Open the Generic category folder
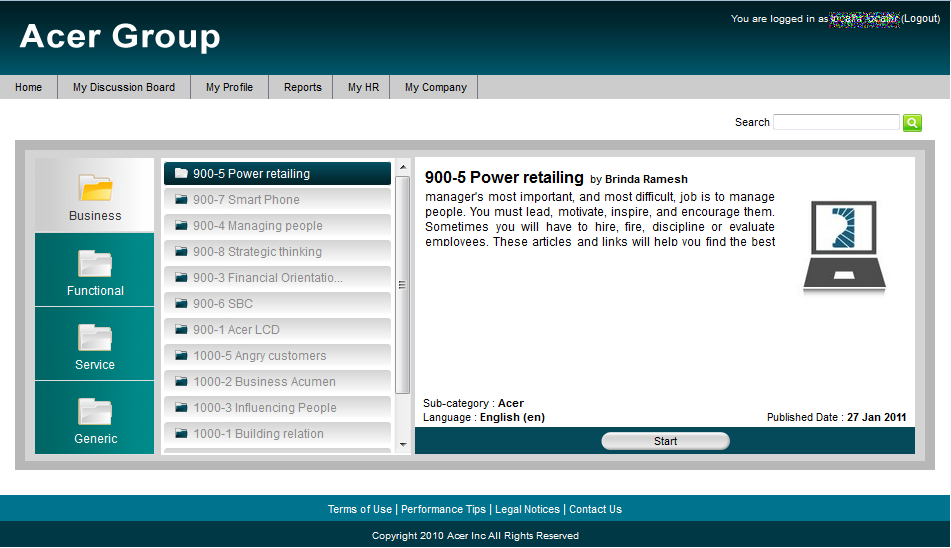This screenshot has width=951, height=548. (x=95, y=412)
